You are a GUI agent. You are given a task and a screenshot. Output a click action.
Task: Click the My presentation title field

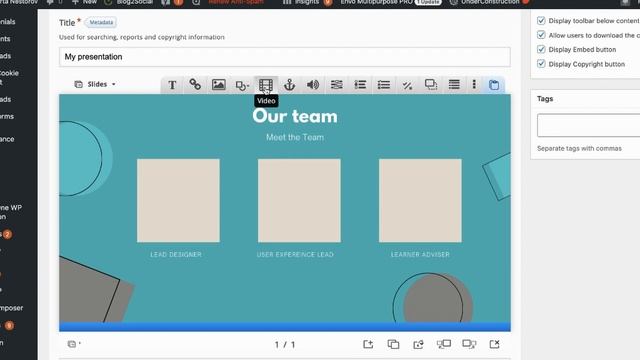click(x=284, y=57)
